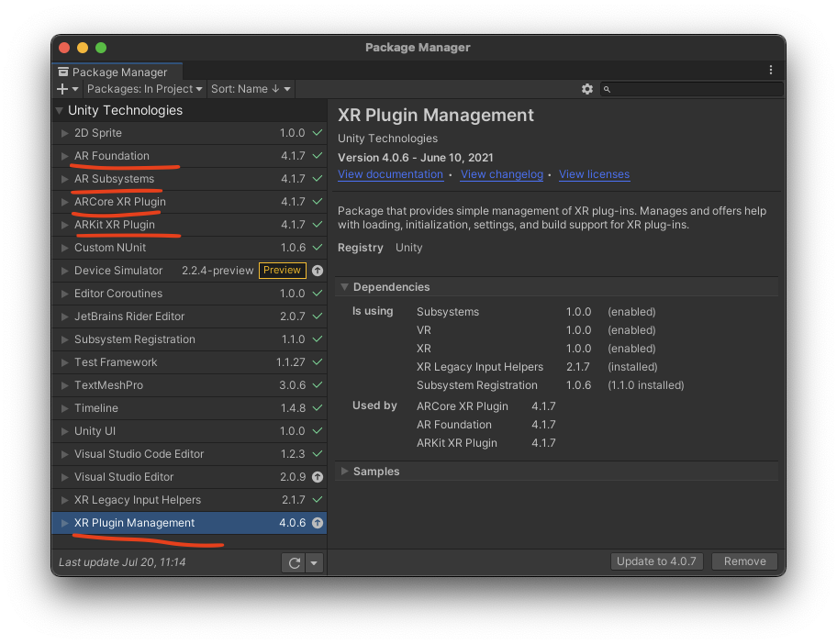Click the magnifier icon in the search bar
The width and height of the screenshot is (837, 644).
607,89
